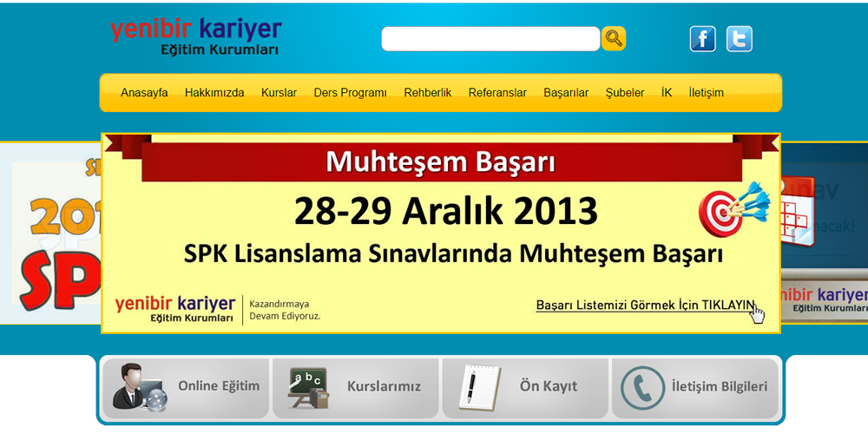Select Rehberlik in the navigation bar
The image size is (868, 434).
point(427,93)
